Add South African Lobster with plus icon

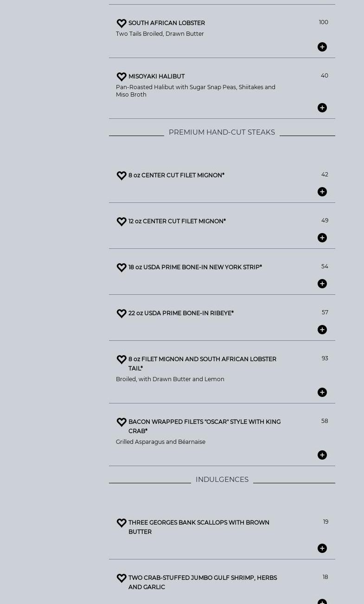[x=322, y=47]
